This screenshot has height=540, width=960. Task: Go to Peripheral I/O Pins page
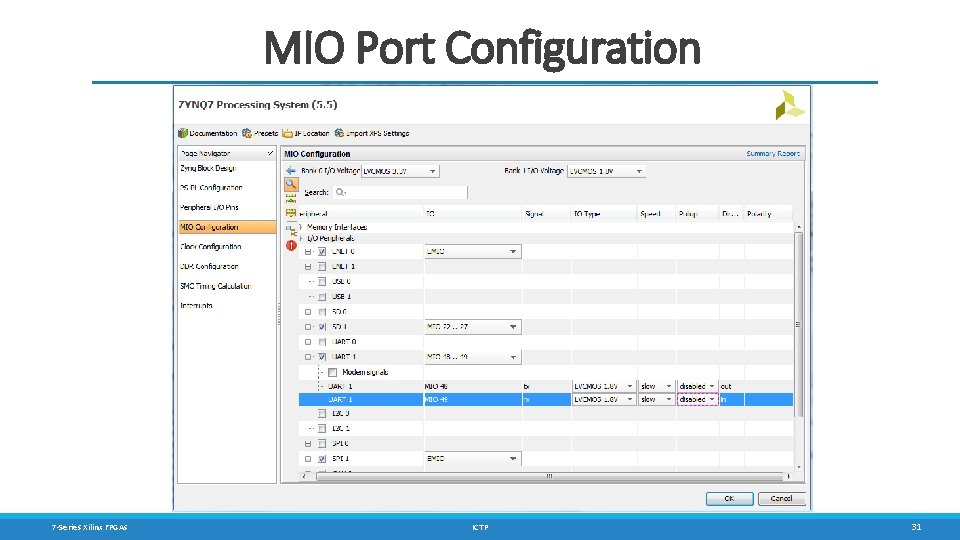click(209, 208)
